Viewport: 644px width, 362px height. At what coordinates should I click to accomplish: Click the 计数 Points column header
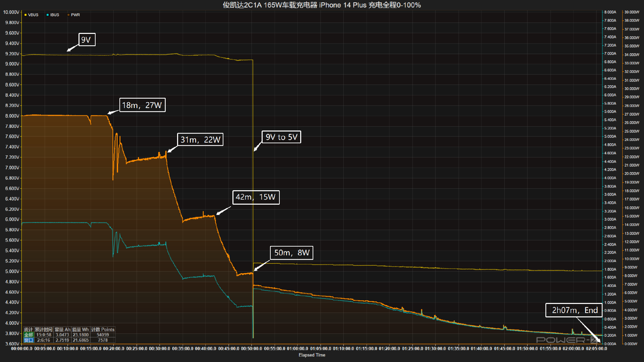(x=103, y=329)
